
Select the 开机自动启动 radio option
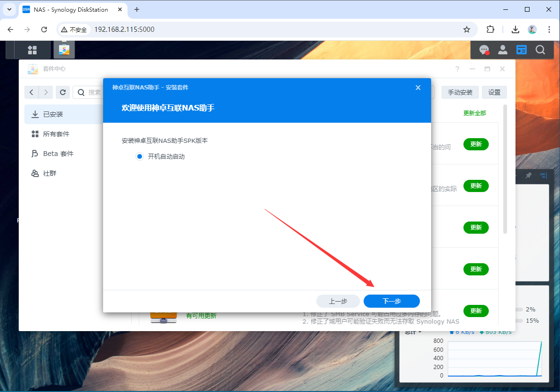[x=139, y=156]
